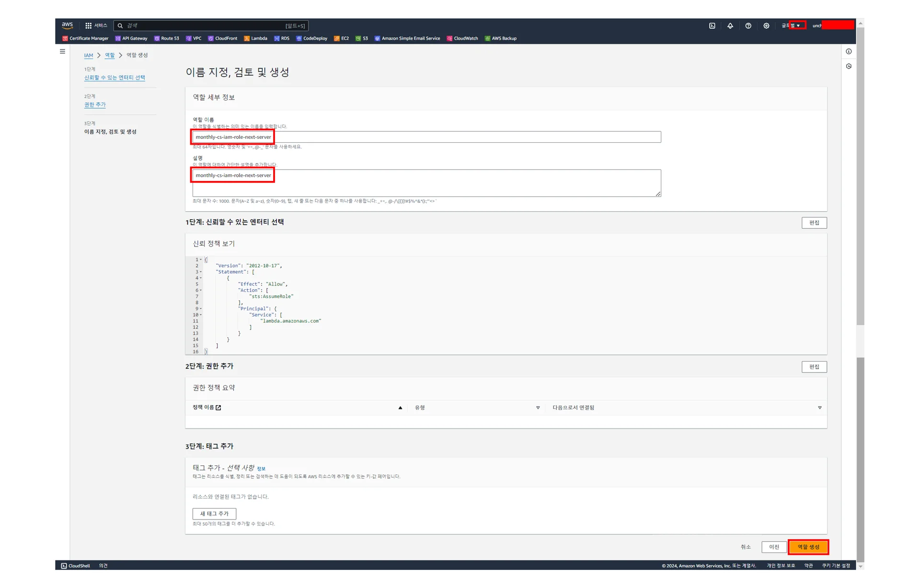Click the orange create role button
The image size is (920, 588).
pos(808,547)
